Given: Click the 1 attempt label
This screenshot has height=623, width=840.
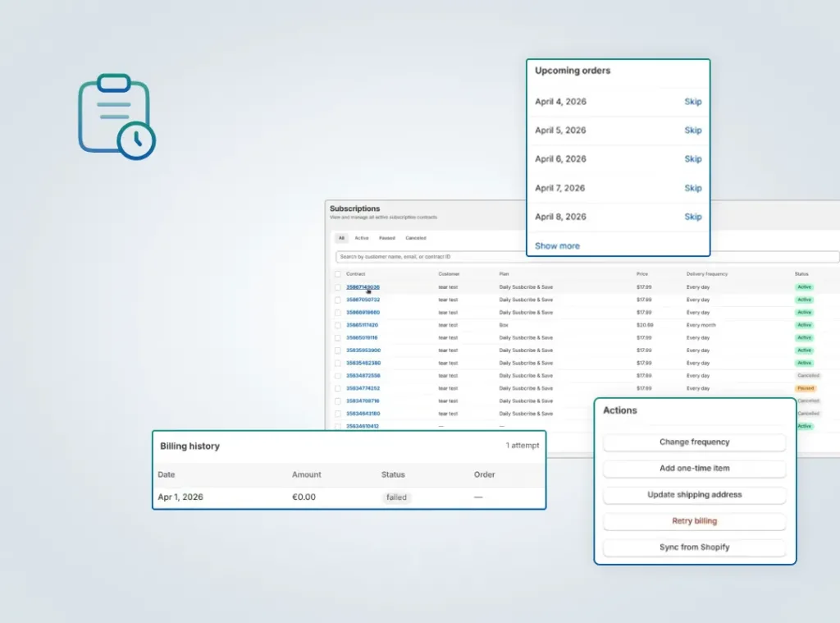Looking at the screenshot, I should [x=523, y=446].
